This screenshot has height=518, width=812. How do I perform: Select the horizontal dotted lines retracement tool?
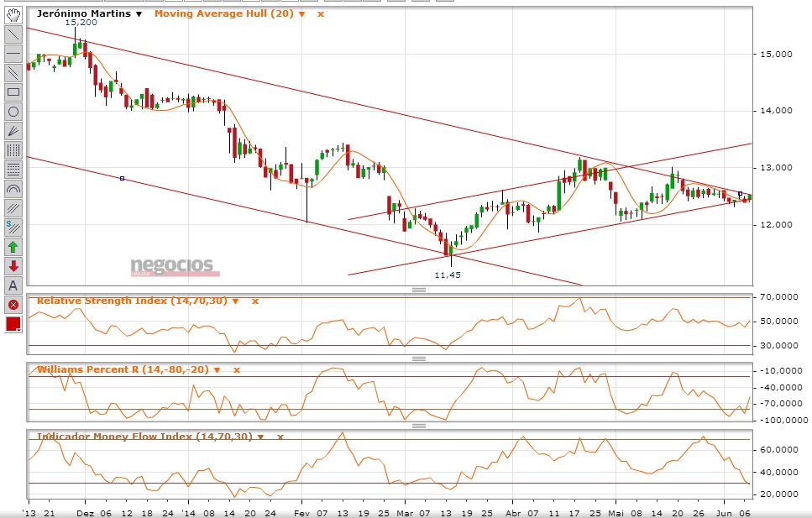13,170
